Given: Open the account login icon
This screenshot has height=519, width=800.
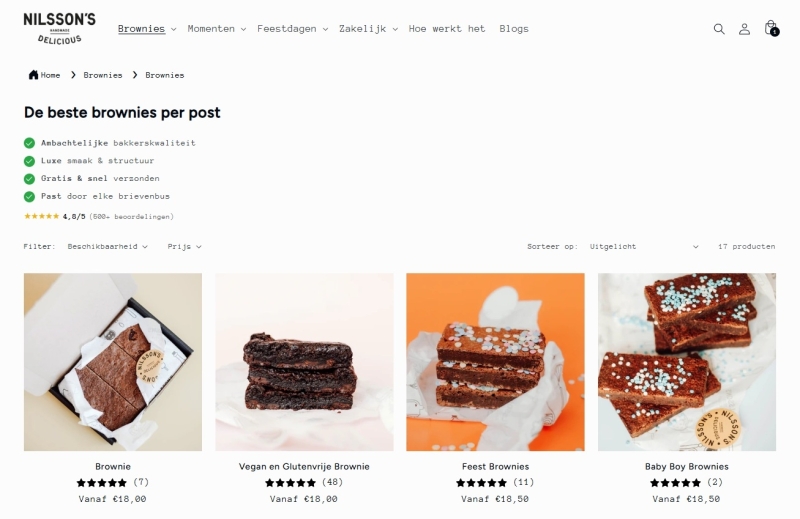Looking at the screenshot, I should [x=744, y=29].
